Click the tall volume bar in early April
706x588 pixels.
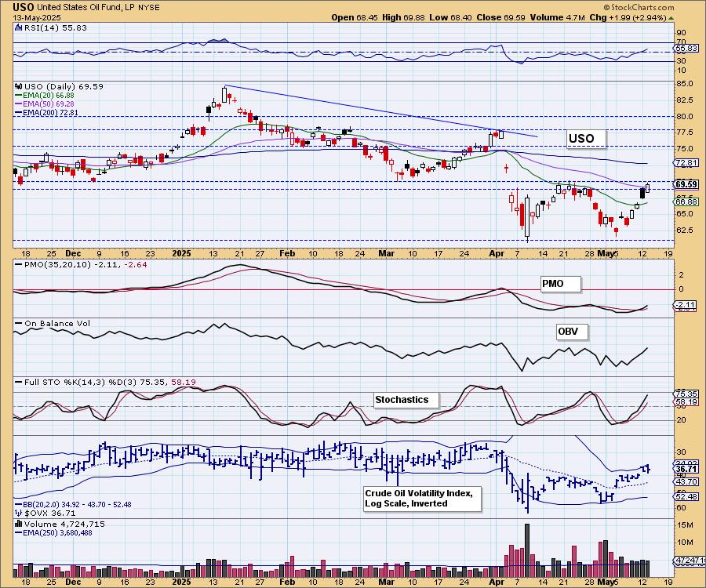[527, 550]
